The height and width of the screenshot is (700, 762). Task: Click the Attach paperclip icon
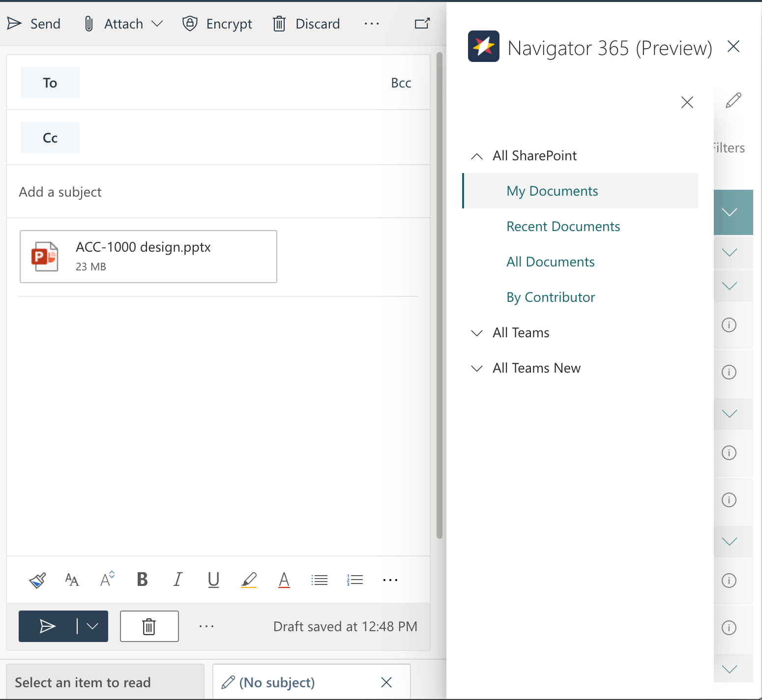89,24
